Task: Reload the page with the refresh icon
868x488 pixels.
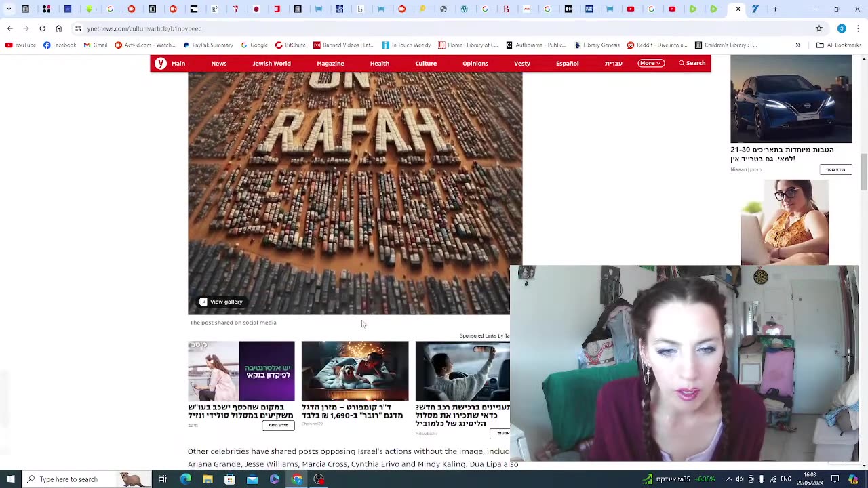Action: click(x=42, y=28)
